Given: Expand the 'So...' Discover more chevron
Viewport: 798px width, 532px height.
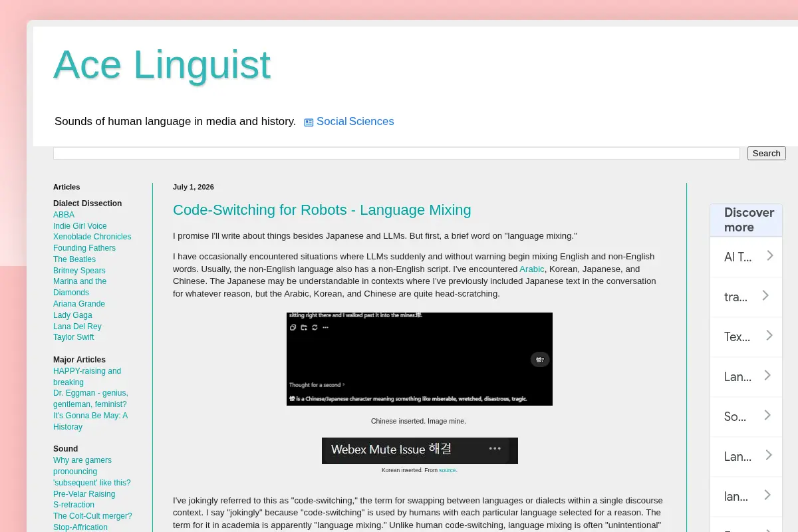Looking at the screenshot, I should tap(767, 416).
